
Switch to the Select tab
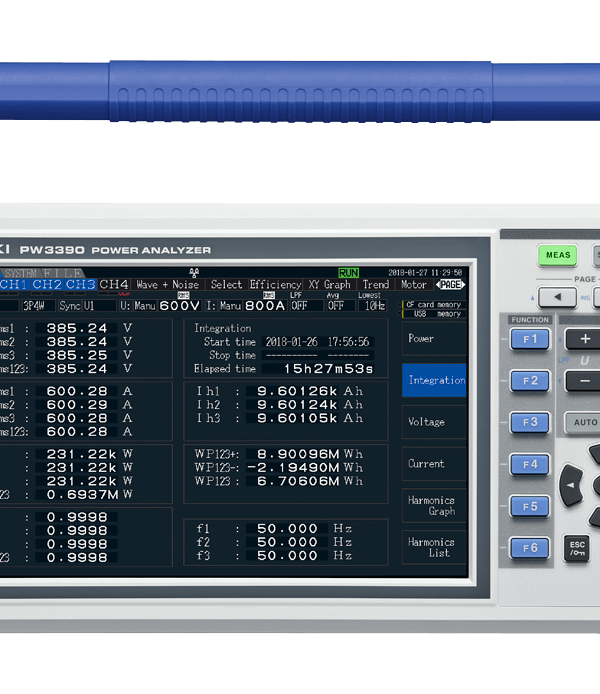pyautogui.click(x=226, y=285)
